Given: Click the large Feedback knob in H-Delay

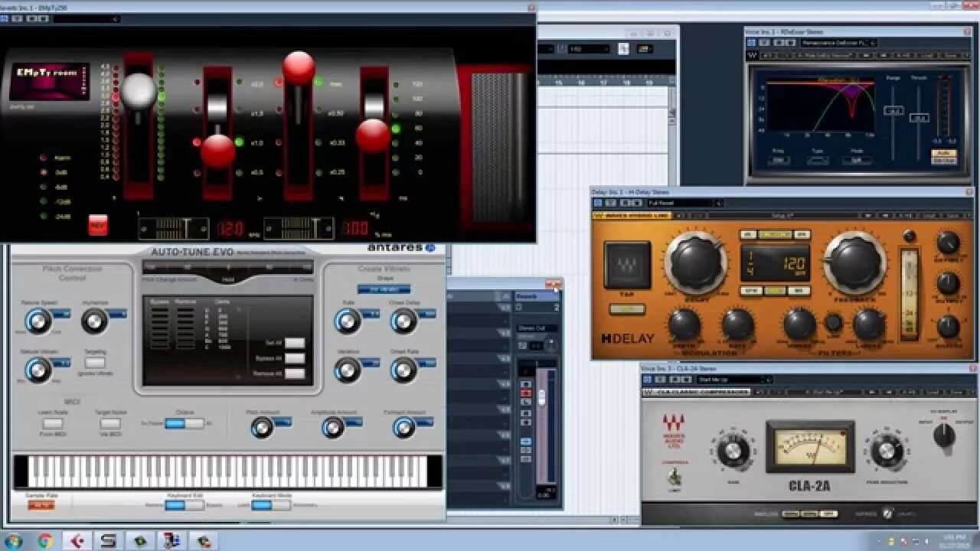Looking at the screenshot, I should 854,262.
